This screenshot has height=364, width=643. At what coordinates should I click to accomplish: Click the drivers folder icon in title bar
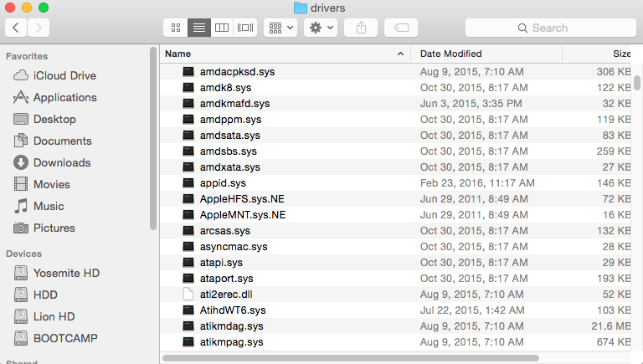click(x=301, y=8)
